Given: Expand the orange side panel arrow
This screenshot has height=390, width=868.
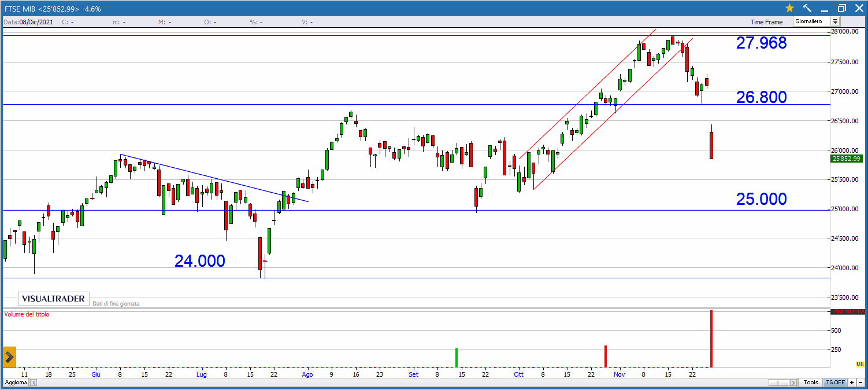Looking at the screenshot, I should coord(9,358).
